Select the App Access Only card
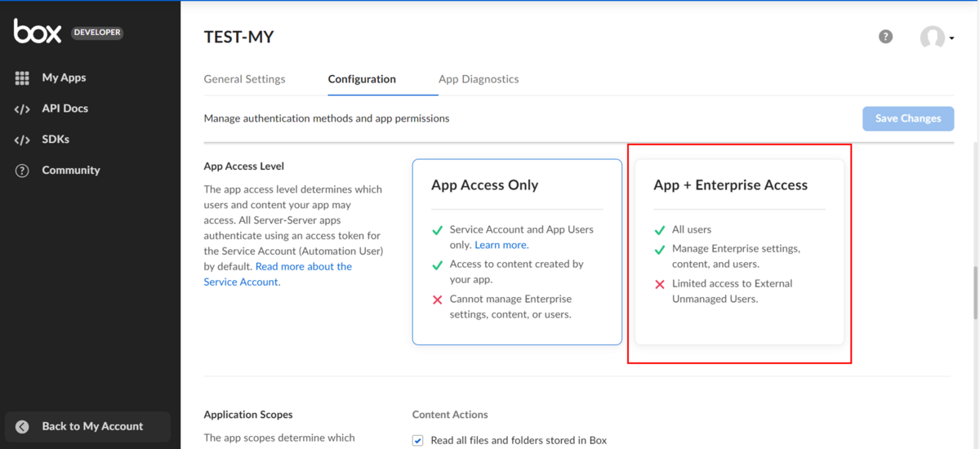This screenshot has width=980, height=449. pos(518,252)
